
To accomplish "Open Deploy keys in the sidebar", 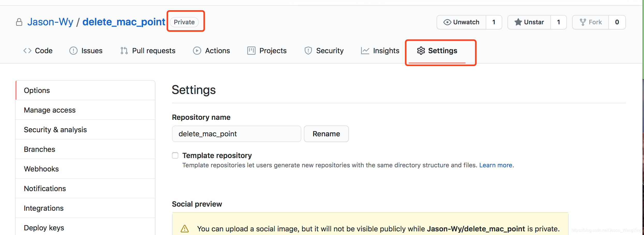I will (85, 227).
